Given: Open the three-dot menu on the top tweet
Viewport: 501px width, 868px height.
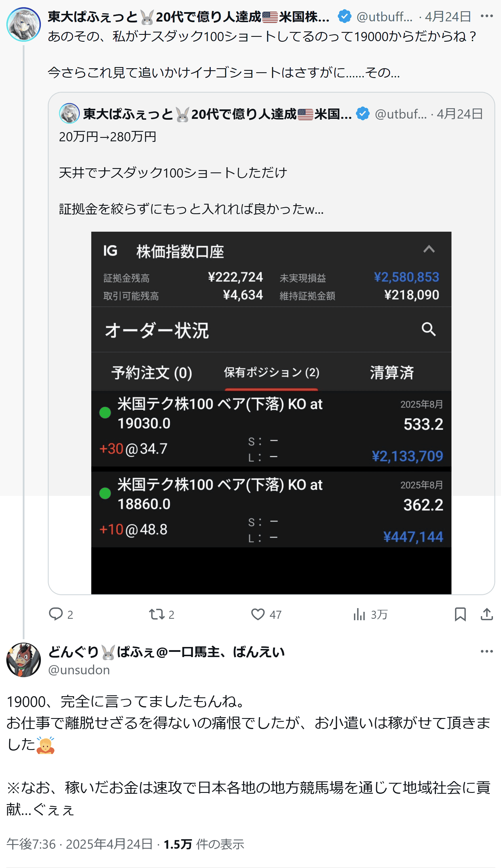Looking at the screenshot, I should [x=487, y=16].
